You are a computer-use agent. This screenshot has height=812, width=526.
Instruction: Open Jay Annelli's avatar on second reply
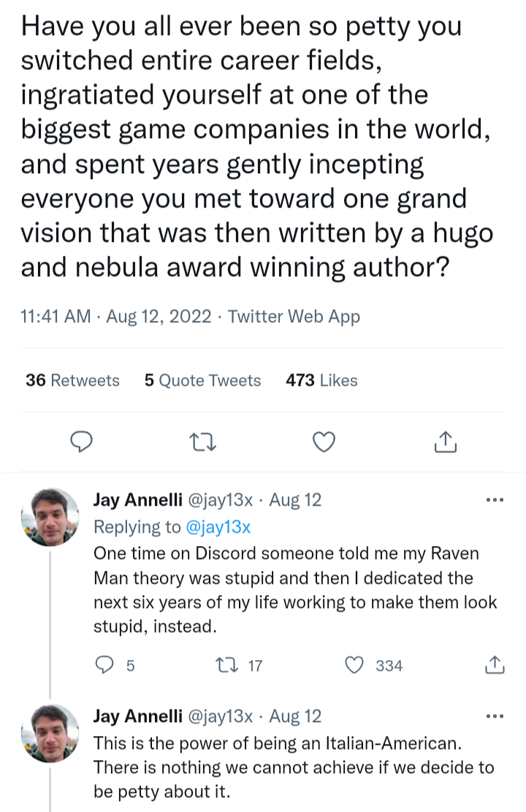50,733
